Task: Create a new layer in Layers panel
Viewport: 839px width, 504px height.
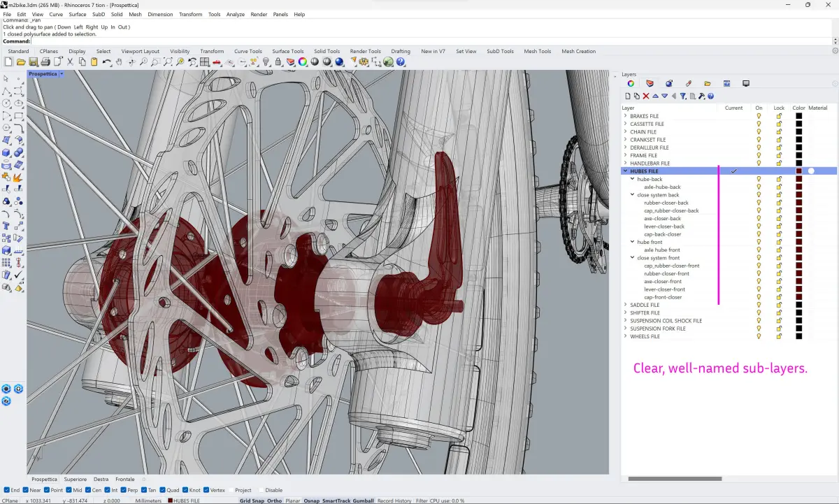Action: click(628, 96)
